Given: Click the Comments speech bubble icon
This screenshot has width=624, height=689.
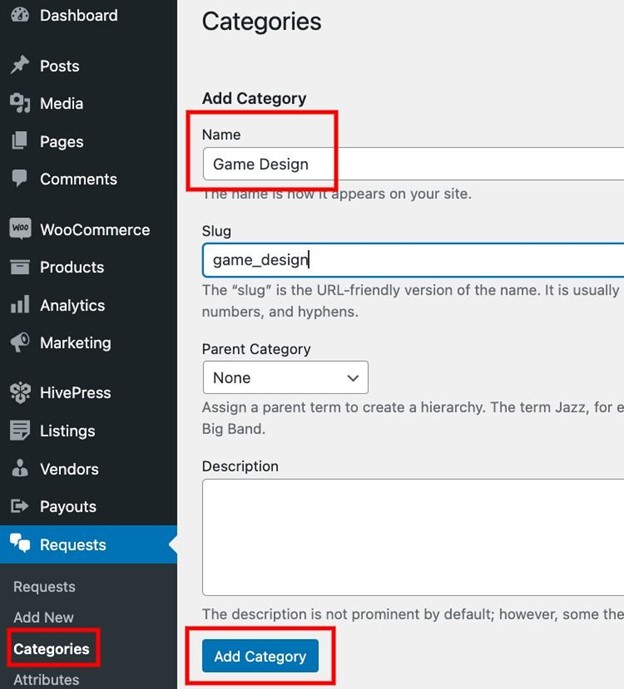Looking at the screenshot, I should [20, 178].
